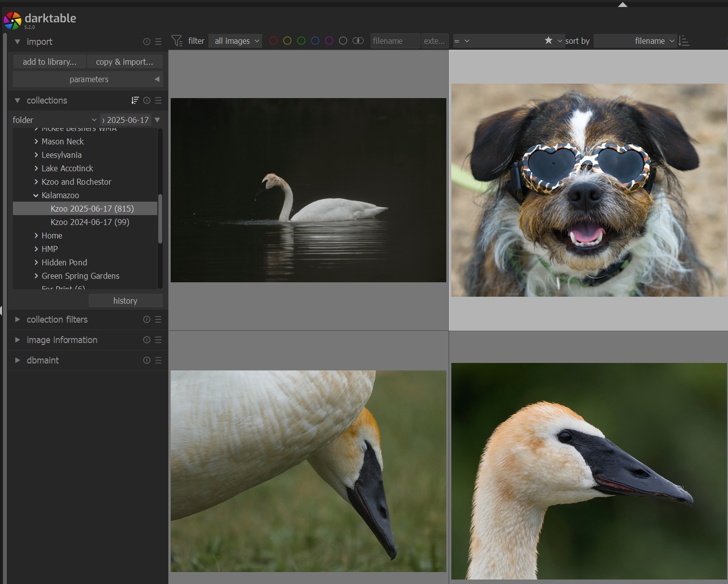The height and width of the screenshot is (584, 728).
Task: Open the all images filter dropdown
Action: [x=236, y=41]
